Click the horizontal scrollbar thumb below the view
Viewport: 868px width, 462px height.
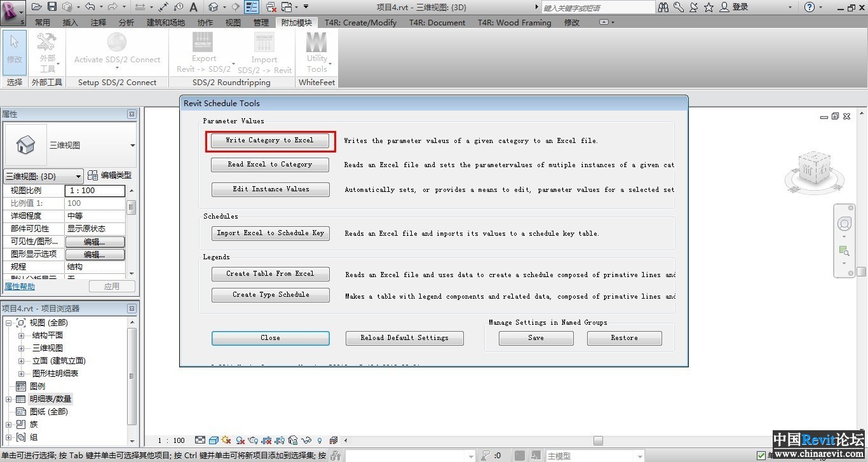(598, 440)
